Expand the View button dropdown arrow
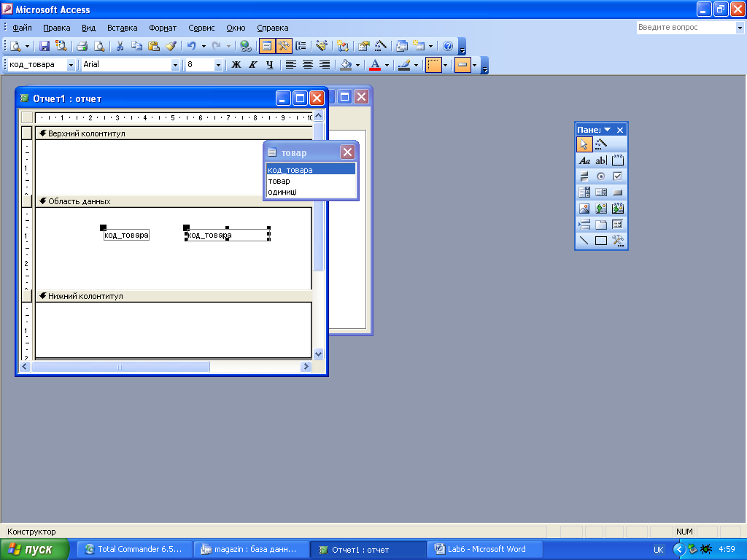The image size is (747, 560). pos(27,46)
